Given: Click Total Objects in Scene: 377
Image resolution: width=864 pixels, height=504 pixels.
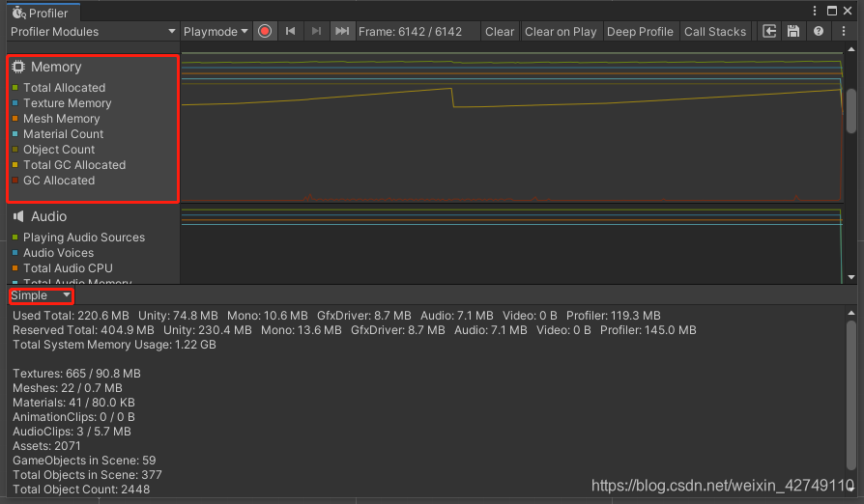Looking at the screenshot, I should [87, 474].
